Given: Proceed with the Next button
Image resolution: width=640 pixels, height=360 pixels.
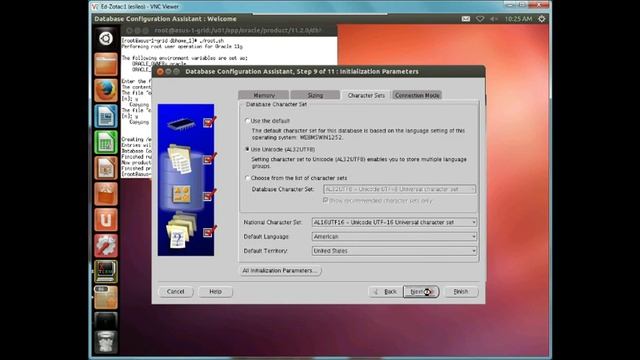Looking at the screenshot, I should [421, 291].
